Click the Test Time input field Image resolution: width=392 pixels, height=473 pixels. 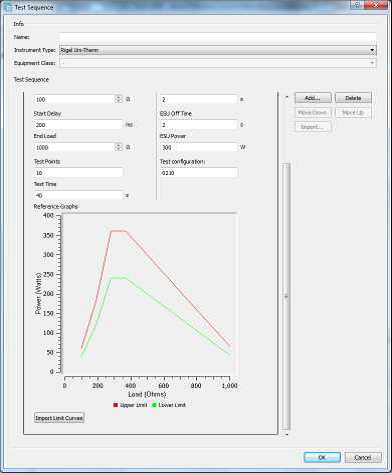click(79, 195)
